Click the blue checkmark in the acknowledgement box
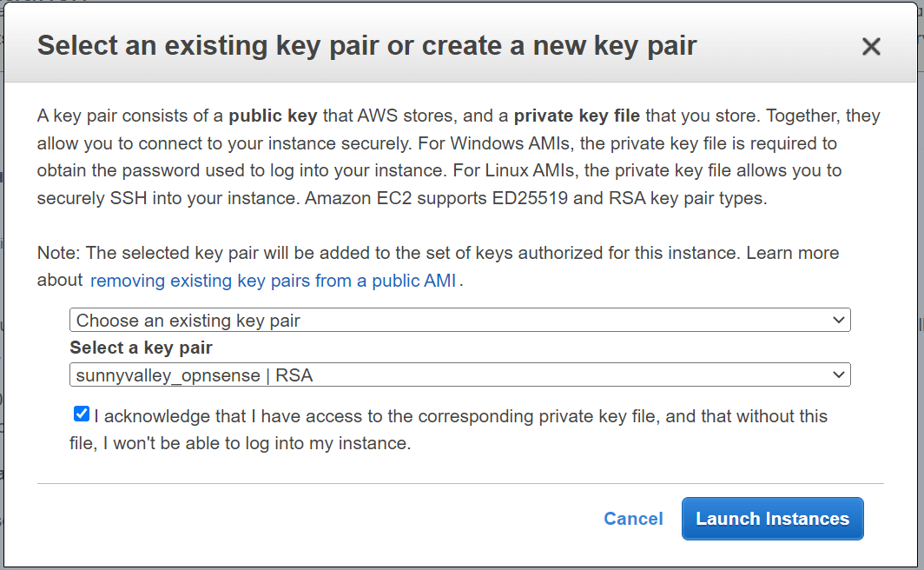The height and width of the screenshot is (570, 924). pyautogui.click(x=81, y=414)
